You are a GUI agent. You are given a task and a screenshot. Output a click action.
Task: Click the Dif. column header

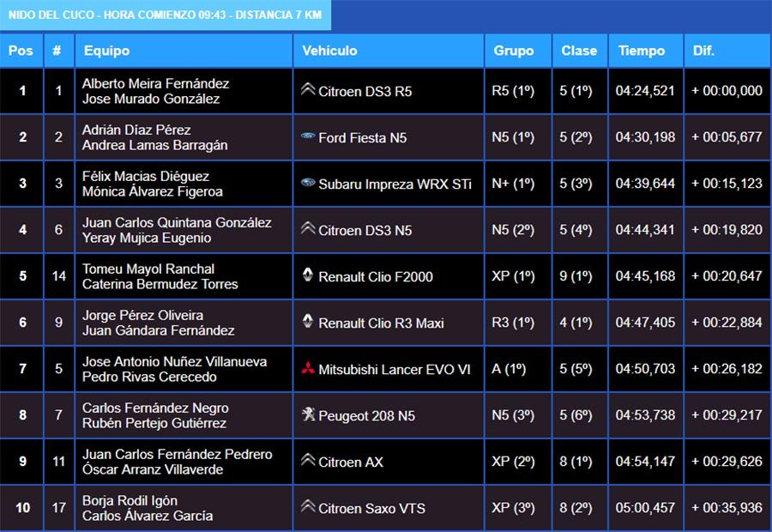pos(703,51)
